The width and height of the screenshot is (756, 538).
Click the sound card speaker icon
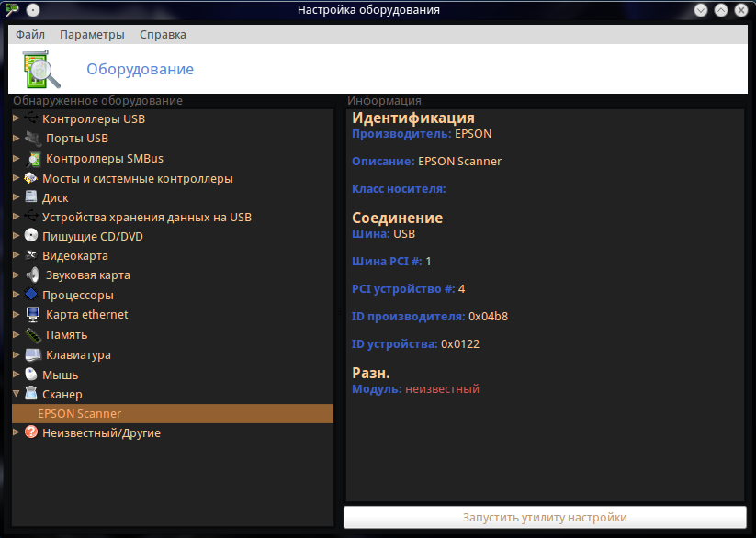[x=33, y=275]
